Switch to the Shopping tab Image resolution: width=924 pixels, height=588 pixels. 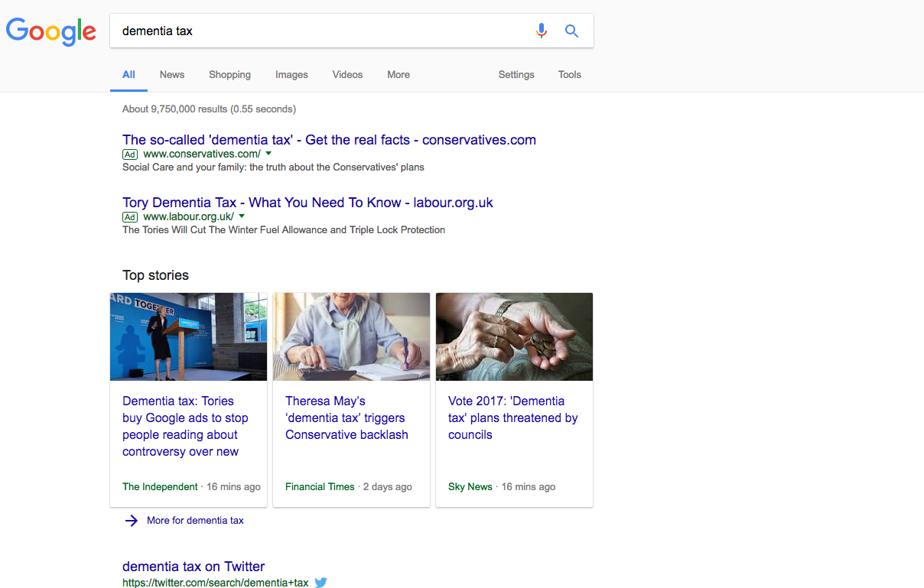pyautogui.click(x=230, y=75)
